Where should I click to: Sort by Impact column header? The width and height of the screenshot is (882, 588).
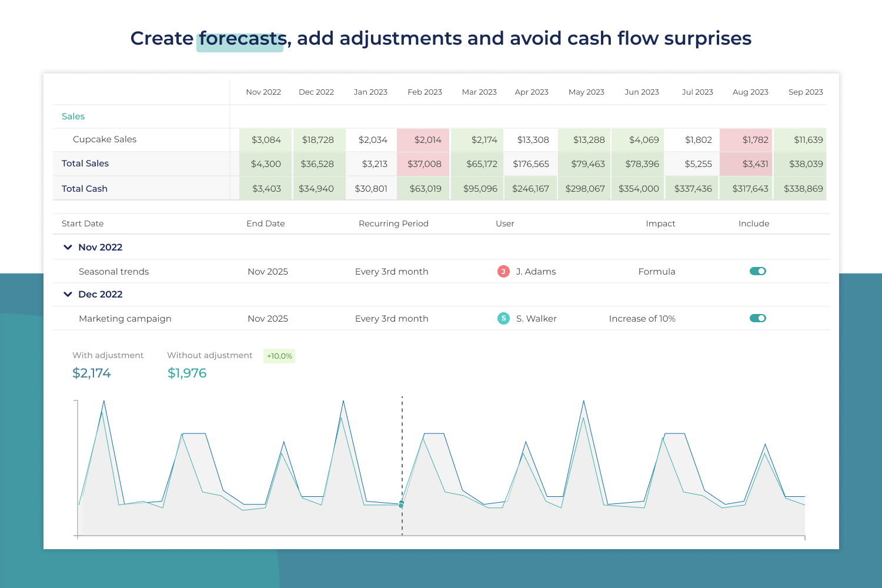[x=660, y=223]
